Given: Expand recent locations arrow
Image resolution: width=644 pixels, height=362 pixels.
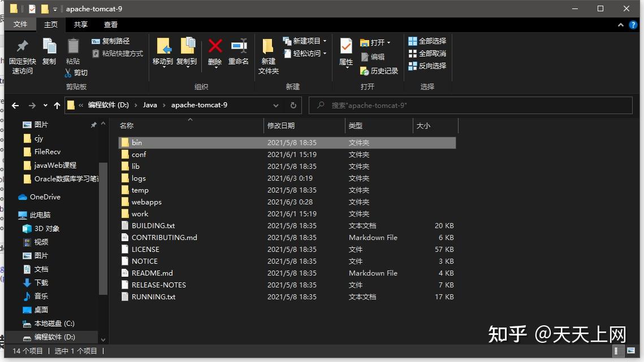Looking at the screenshot, I should (45, 106).
